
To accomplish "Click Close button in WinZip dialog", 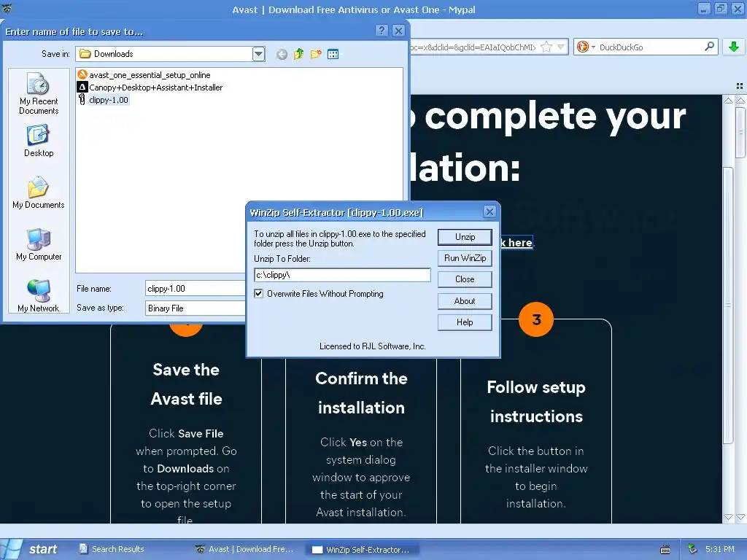I will coord(465,279).
